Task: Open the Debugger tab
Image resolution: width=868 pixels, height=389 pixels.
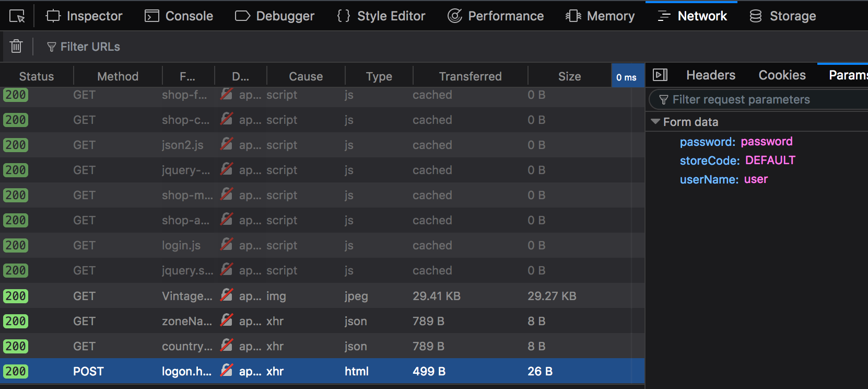Action: (x=275, y=16)
